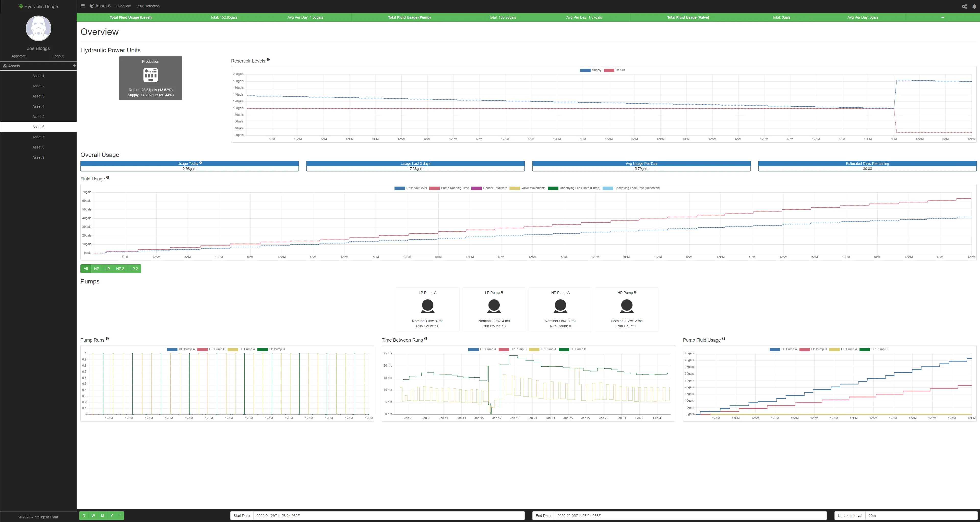The width and height of the screenshot is (980, 522).
Task: Click Joe Bloggs profile avatar
Action: [38, 29]
